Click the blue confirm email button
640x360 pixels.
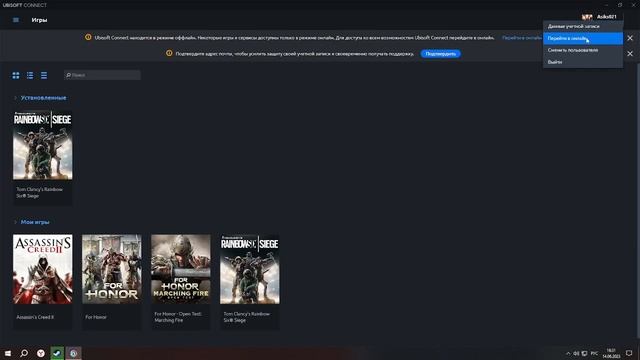[x=440, y=54]
